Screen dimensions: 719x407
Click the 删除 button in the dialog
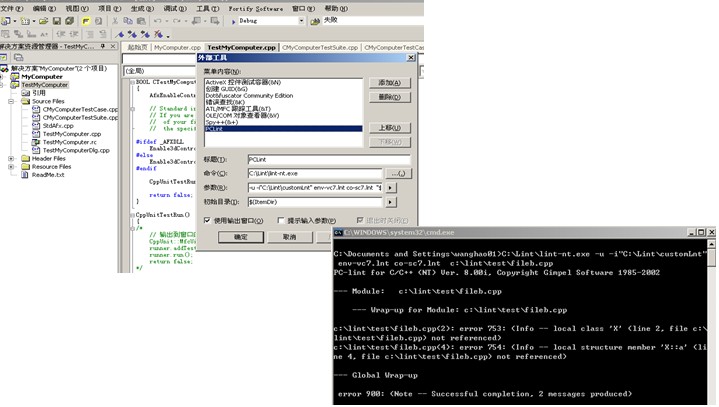[390, 97]
